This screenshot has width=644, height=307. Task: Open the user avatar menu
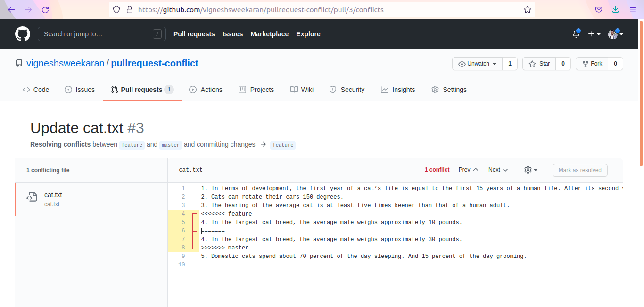pyautogui.click(x=615, y=34)
